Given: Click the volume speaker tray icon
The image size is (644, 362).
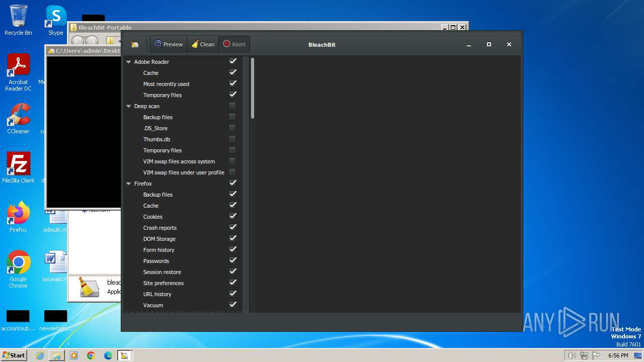Looking at the screenshot, I should tap(572, 355).
